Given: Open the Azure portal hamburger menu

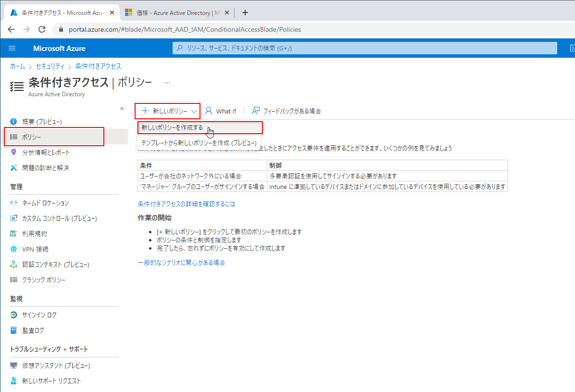Looking at the screenshot, I should [x=12, y=48].
